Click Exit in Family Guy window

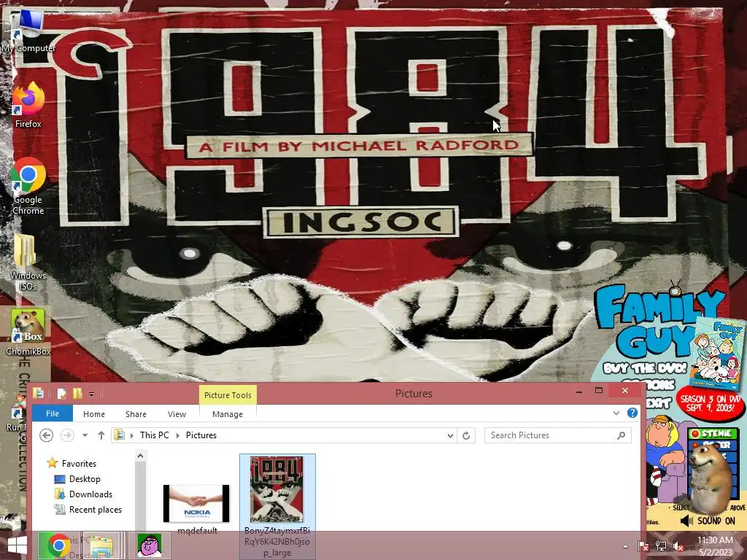pyautogui.click(x=659, y=403)
